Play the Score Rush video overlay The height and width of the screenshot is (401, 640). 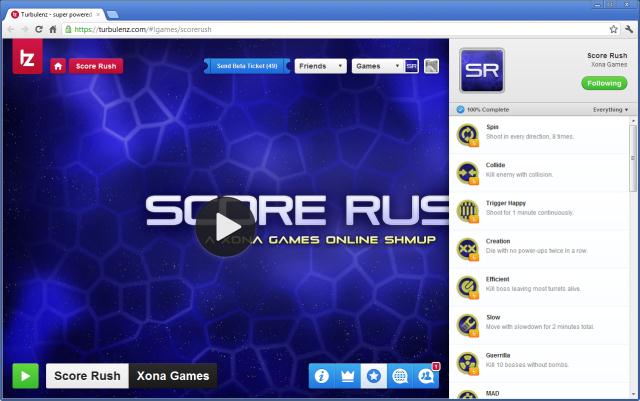(x=226, y=227)
